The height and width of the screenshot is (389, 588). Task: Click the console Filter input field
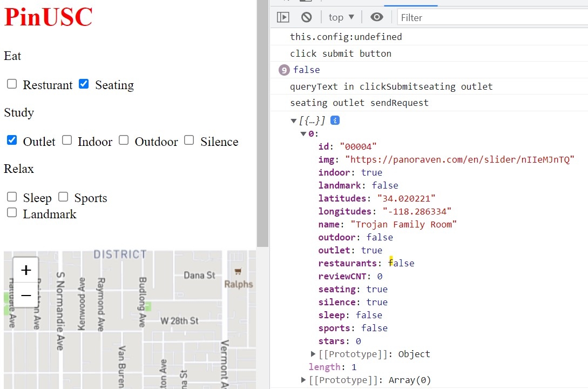tap(492, 18)
